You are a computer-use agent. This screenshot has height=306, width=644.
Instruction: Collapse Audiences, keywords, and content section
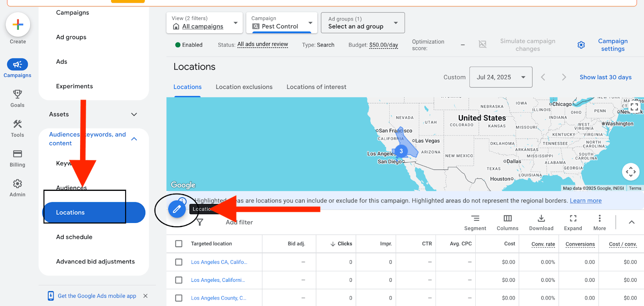click(x=134, y=139)
